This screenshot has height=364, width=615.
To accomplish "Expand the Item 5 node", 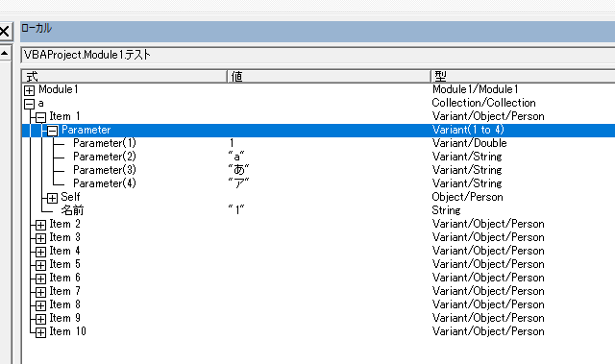I will (40, 265).
